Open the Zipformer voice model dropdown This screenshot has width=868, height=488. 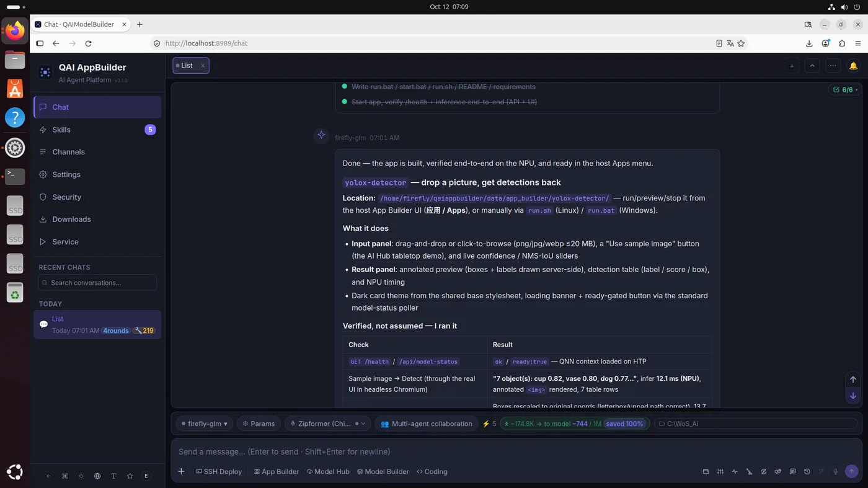[x=327, y=424]
